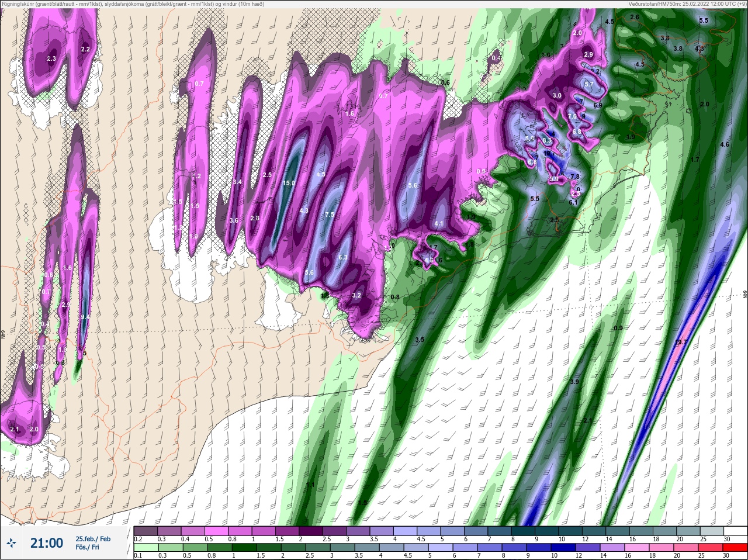The width and height of the screenshot is (748, 560).
Task: Click the 6.3 precipitation value on the map
Action: [343, 257]
